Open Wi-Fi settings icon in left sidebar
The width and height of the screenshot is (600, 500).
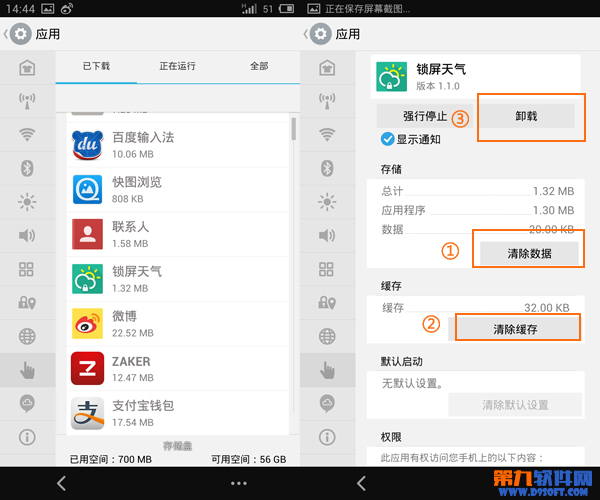click(27, 135)
